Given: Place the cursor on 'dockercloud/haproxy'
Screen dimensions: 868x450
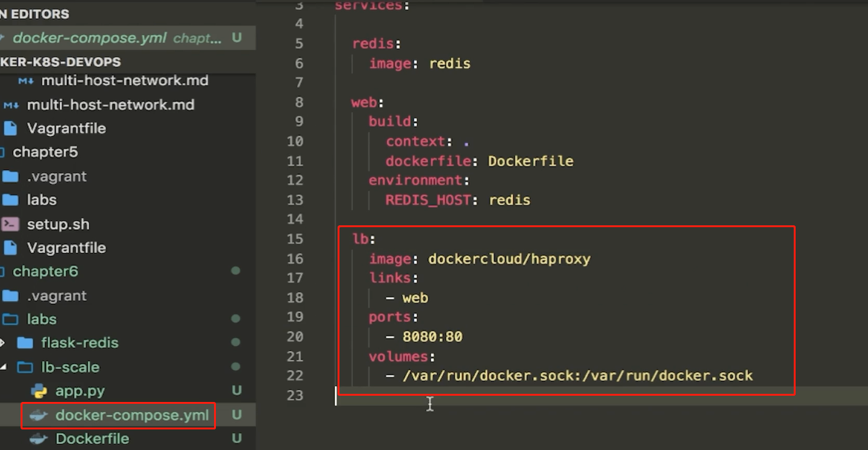Looking at the screenshot, I should click(x=509, y=258).
